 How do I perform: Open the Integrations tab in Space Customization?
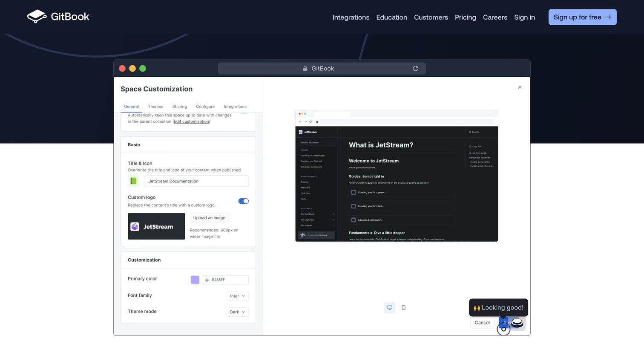(235, 107)
